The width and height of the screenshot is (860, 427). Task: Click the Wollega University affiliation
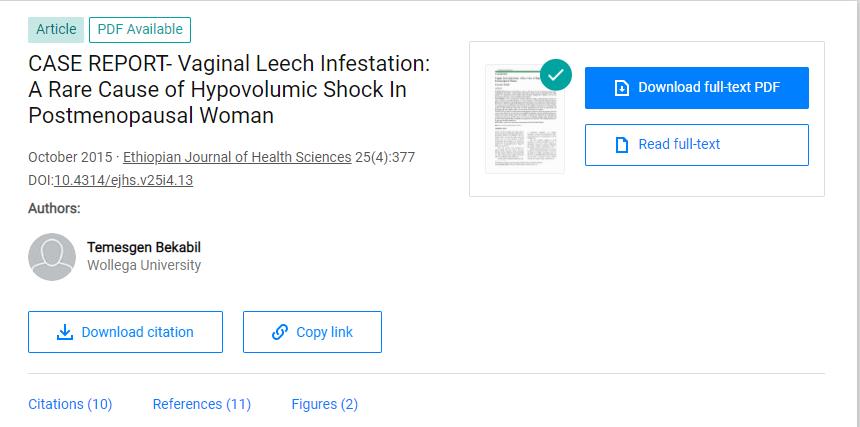point(144,266)
